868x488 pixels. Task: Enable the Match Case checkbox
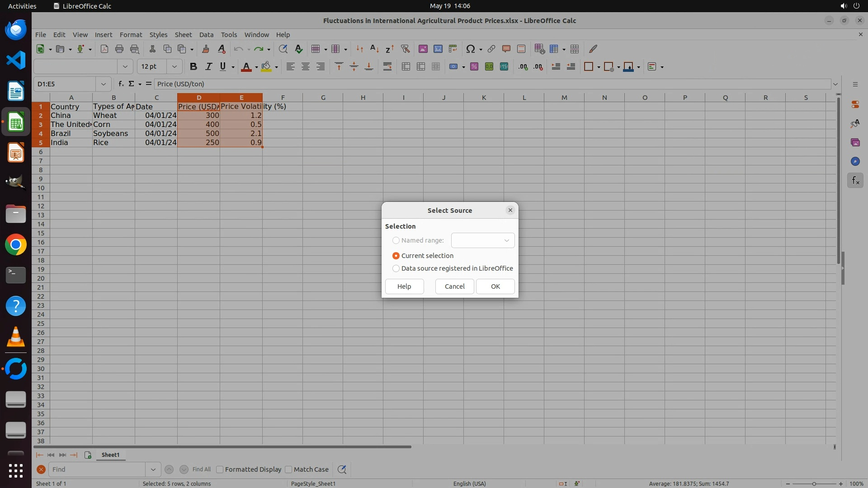(288, 469)
